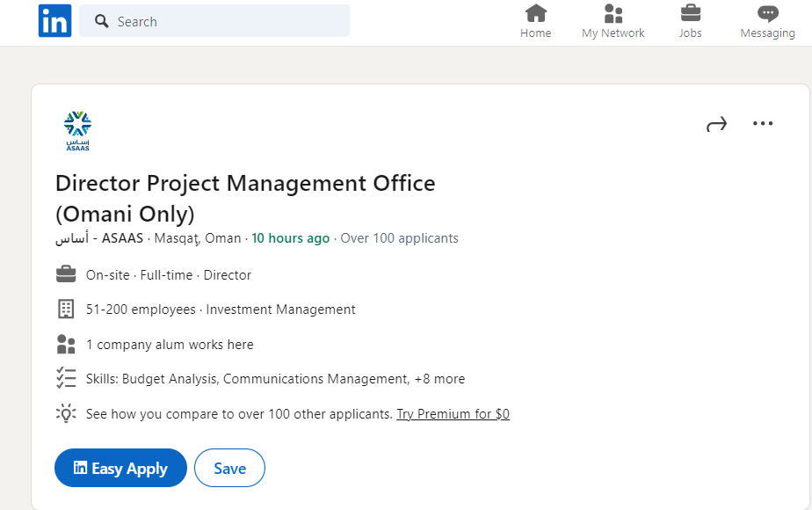Open the Skills: Budget Analysis line
The image size is (812, 510).
pos(276,379)
